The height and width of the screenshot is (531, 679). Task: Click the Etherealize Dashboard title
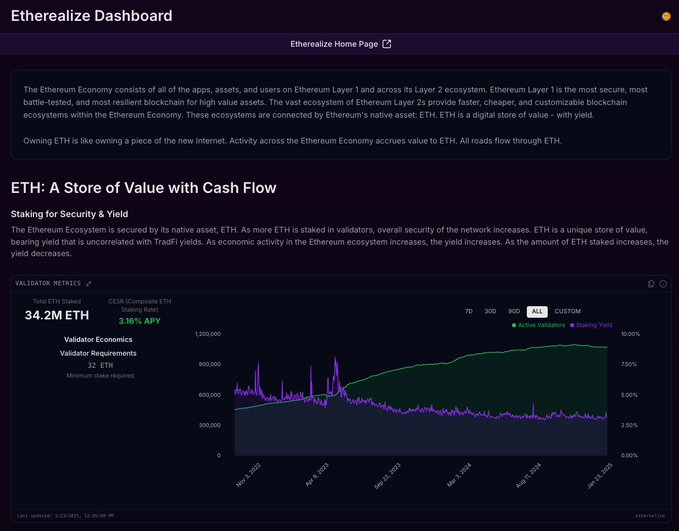(x=91, y=16)
